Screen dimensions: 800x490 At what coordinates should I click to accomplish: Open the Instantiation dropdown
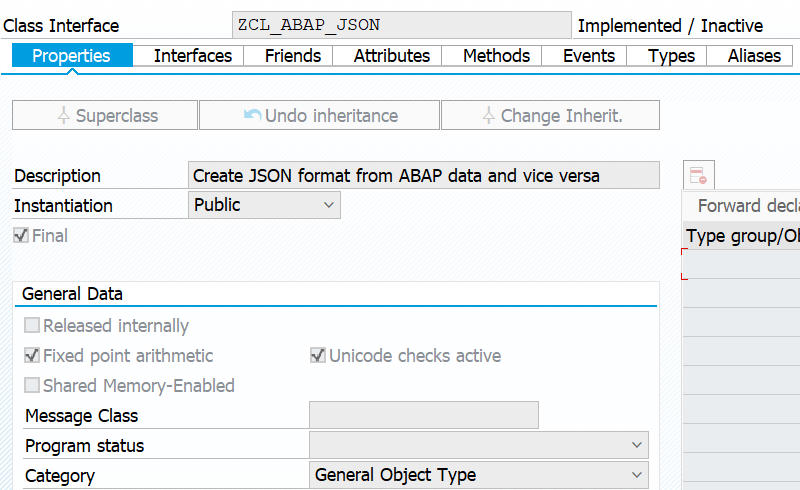pyautogui.click(x=264, y=205)
